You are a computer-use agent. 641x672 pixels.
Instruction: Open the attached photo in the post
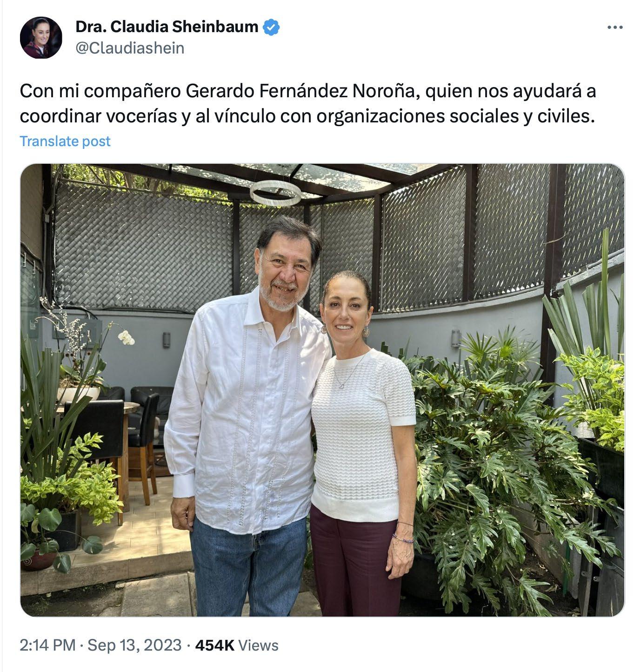point(322,390)
